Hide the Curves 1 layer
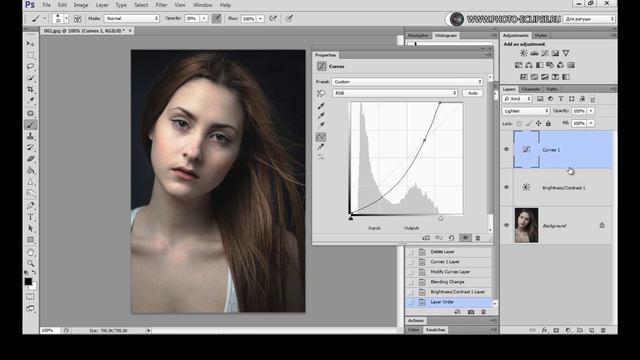640x360 pixels. 507,149
